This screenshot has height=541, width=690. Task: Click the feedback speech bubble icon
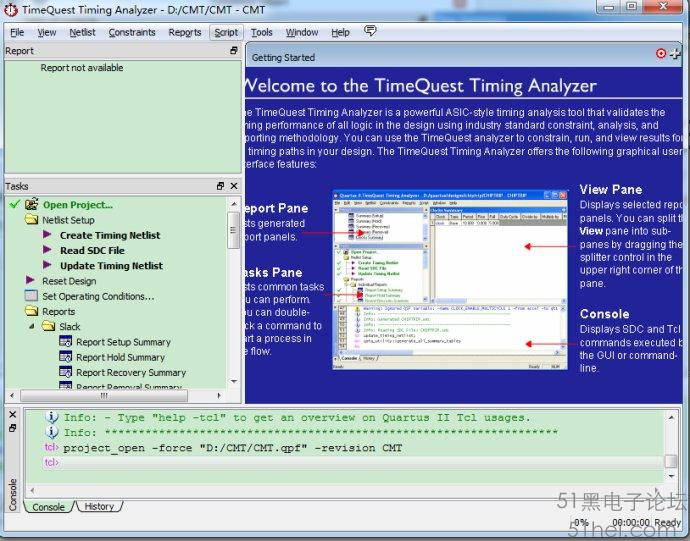tap(370, 30)
